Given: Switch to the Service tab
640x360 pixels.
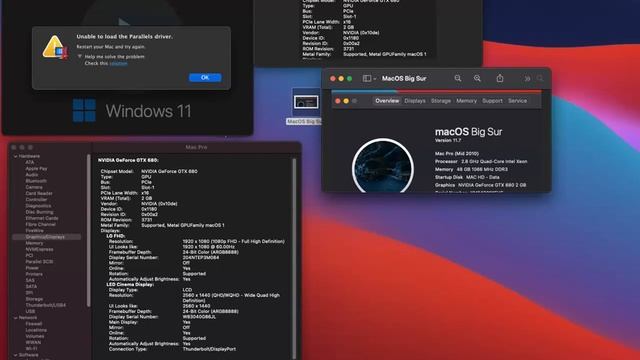Looking at the screenshot, I should pos(517,101).
